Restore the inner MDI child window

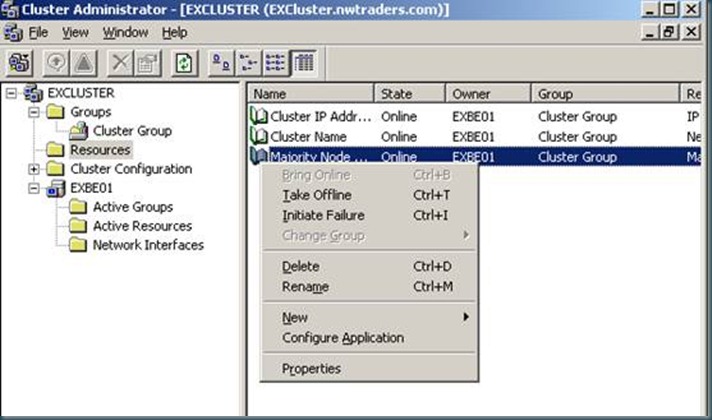(x=670, y=32)
